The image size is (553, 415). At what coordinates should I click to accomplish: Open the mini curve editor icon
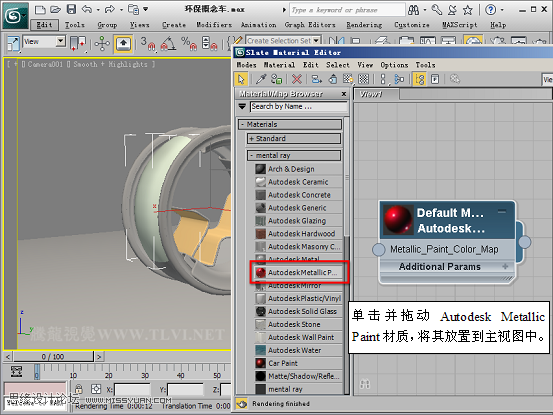point(16,372)
